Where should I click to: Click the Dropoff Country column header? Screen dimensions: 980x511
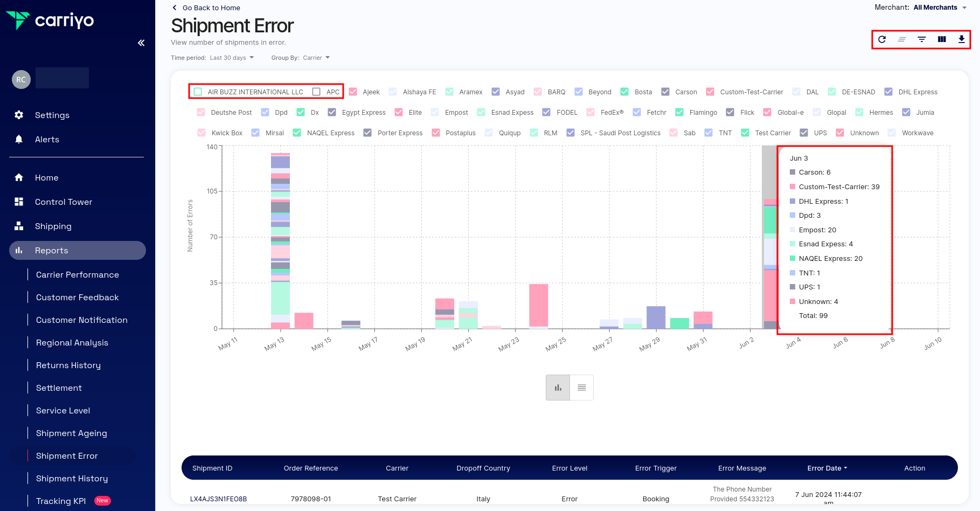[x=483, y=468]
